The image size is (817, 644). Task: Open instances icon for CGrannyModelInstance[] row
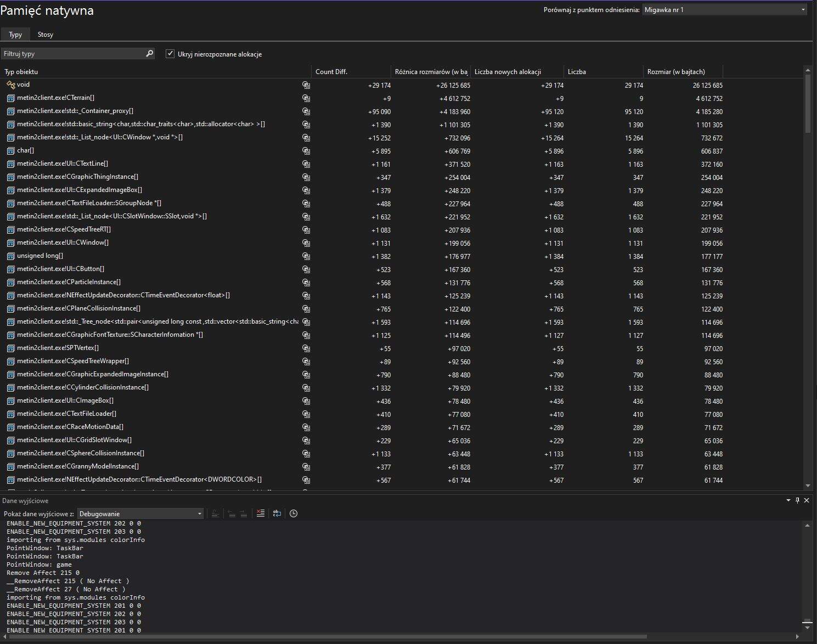click(306, 467)
